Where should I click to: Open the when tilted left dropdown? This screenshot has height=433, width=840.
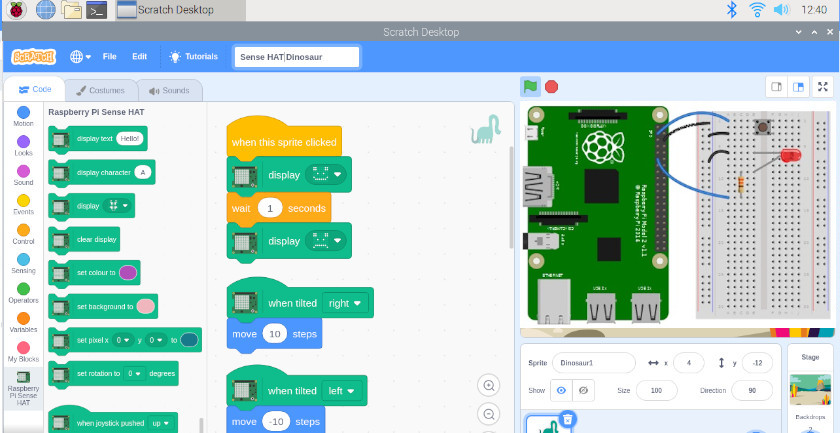(341, 391)
